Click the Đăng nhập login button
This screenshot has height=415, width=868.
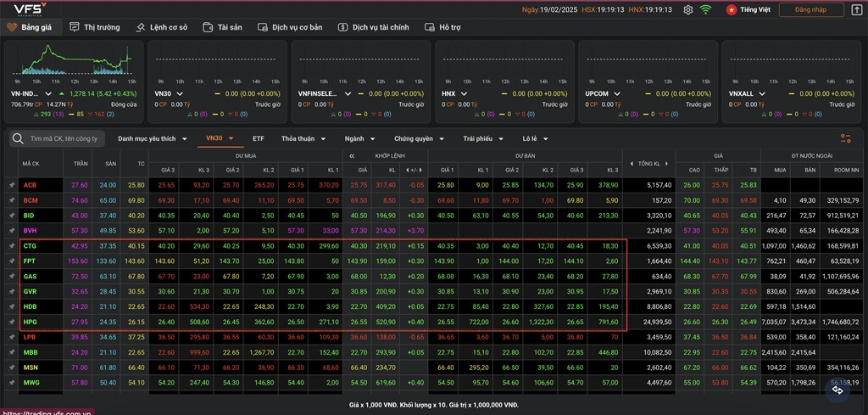click(x=811, y=9)
